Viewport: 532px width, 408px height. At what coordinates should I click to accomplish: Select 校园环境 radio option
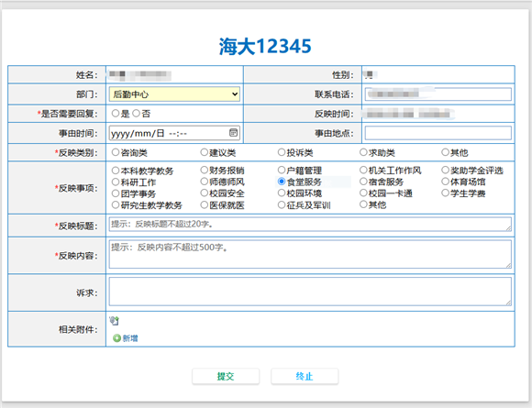pos(282,193)
